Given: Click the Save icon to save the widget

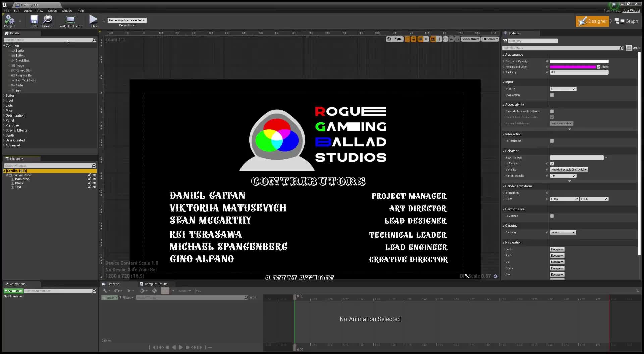Looking at the screenshot, I should [34, 21].
